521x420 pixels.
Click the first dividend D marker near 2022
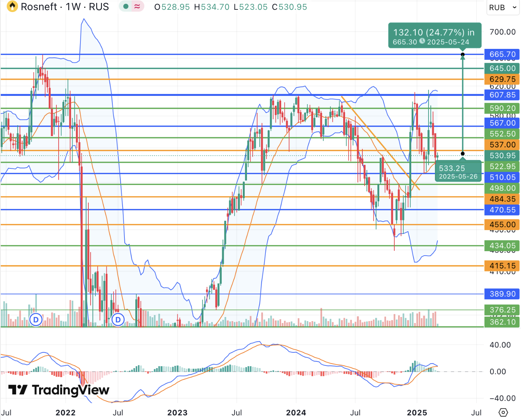pos(36,320)
